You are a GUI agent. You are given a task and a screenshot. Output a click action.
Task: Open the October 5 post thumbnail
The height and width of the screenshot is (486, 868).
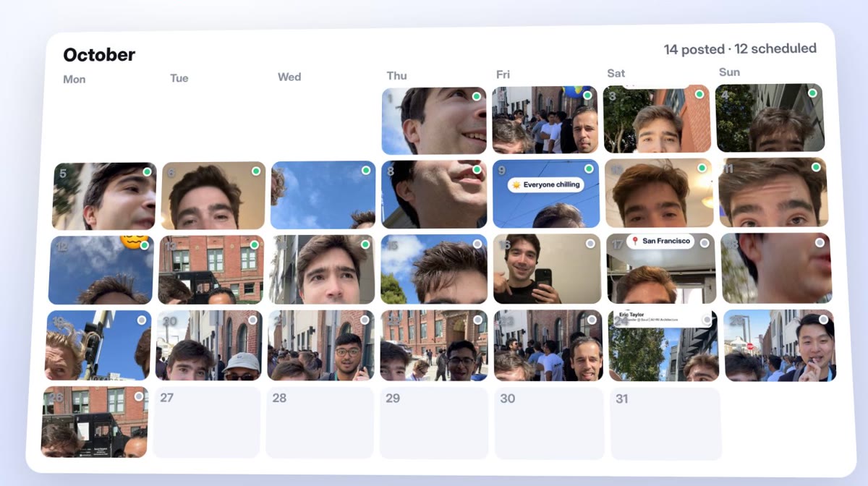tap(104, 196)
